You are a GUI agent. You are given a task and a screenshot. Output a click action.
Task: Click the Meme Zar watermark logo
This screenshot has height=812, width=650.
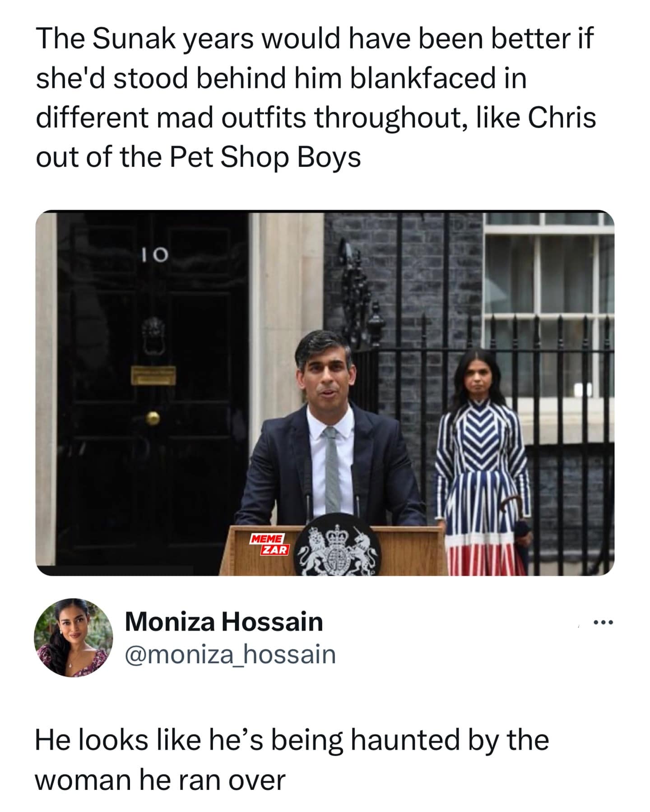pyautogui.click(x=269, y=544)
